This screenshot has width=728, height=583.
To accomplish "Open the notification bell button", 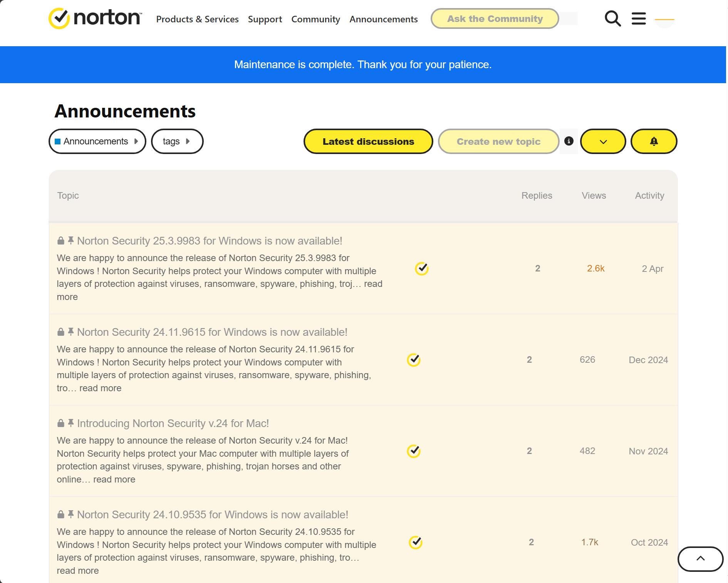I will [654, 141].
